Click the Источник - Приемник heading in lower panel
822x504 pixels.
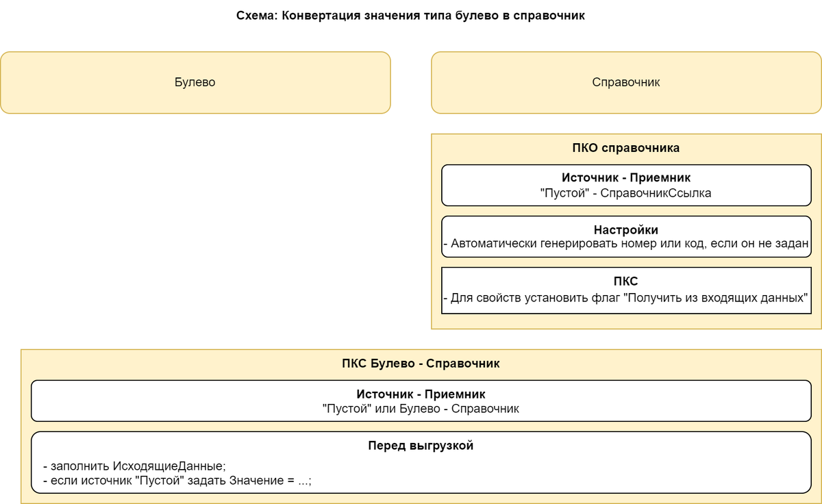click(x=421, y=394)
